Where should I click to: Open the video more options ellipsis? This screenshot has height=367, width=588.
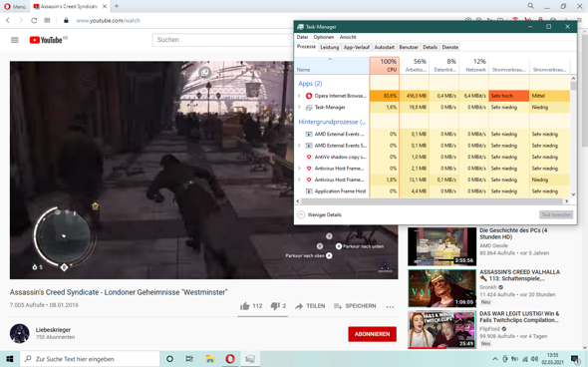[390, 306]
